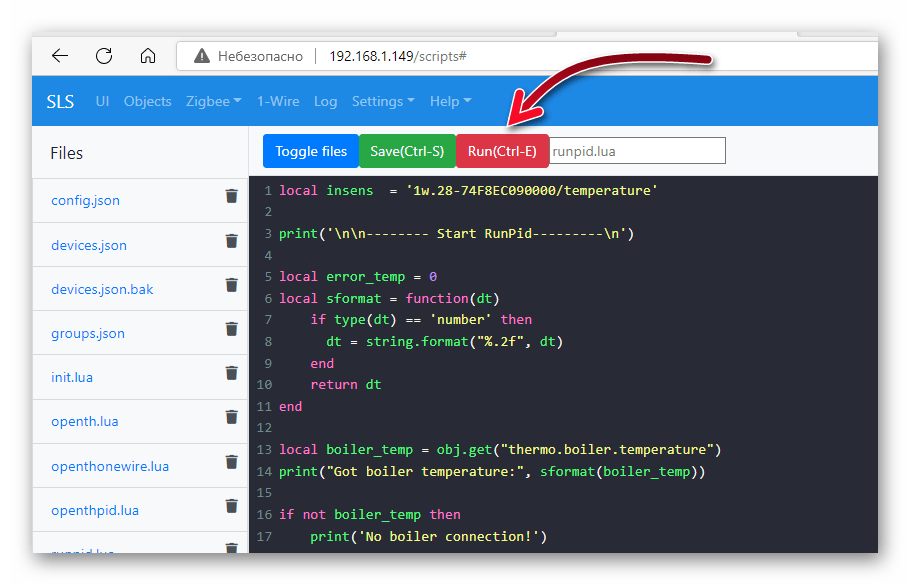This screenshot has width=910, height=585.
Task: Click the browser back arrow icon
Action: (x=60, y=56)
